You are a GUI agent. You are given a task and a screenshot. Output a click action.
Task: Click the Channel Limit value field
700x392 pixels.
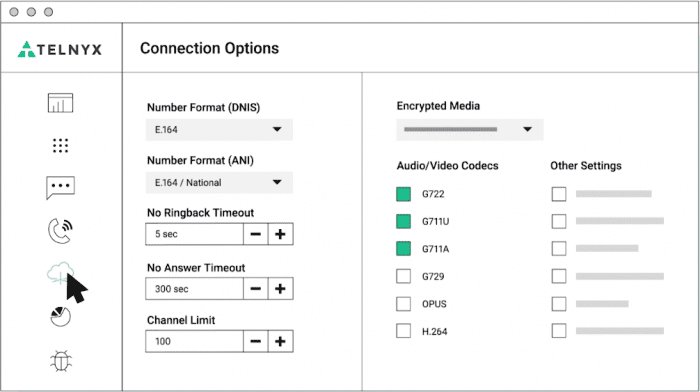pos(194,342)
